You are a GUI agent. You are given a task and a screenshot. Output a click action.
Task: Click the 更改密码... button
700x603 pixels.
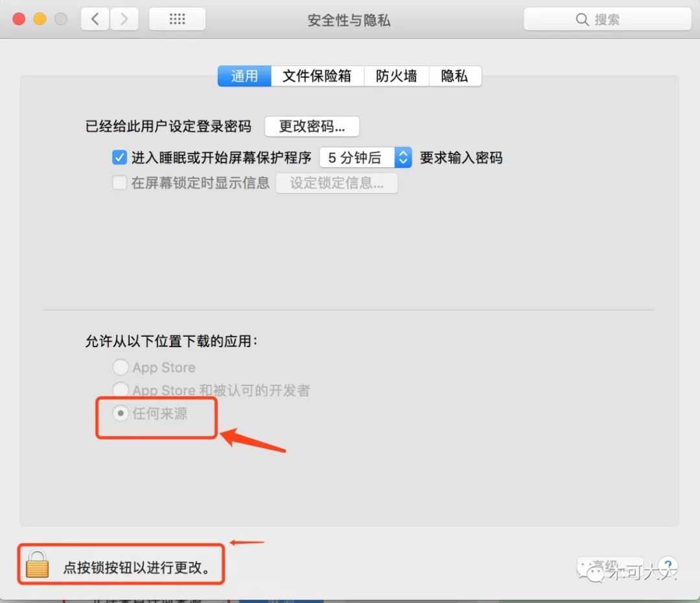tap(312, 127)
